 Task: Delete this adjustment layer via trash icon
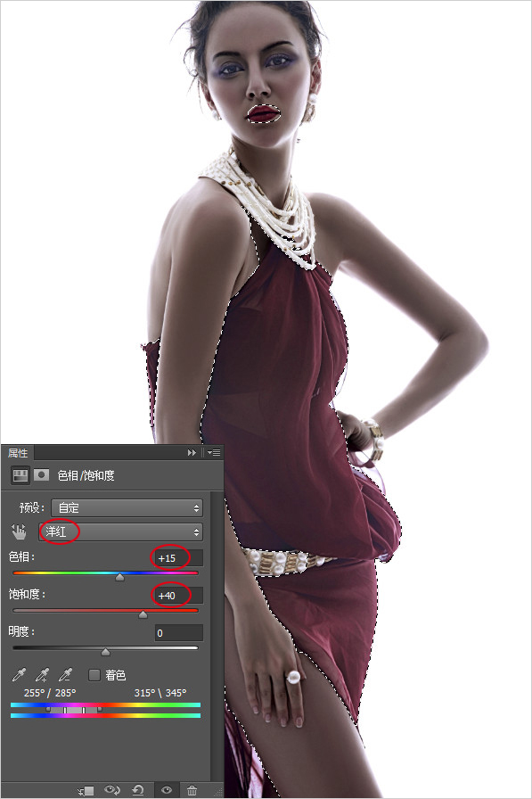point(192,790)
